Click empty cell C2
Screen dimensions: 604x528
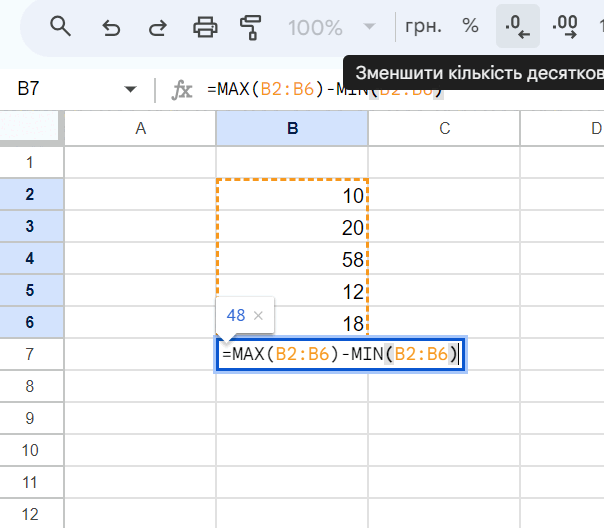tap(444, 194)
